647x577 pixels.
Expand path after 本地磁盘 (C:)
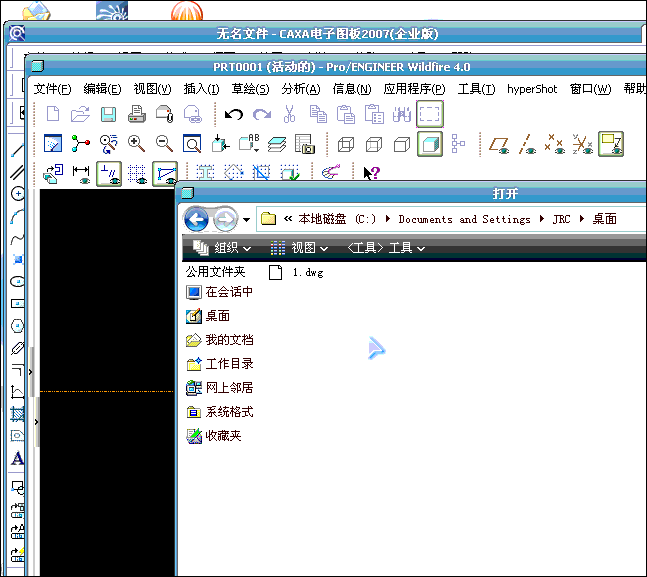point(387,219)
